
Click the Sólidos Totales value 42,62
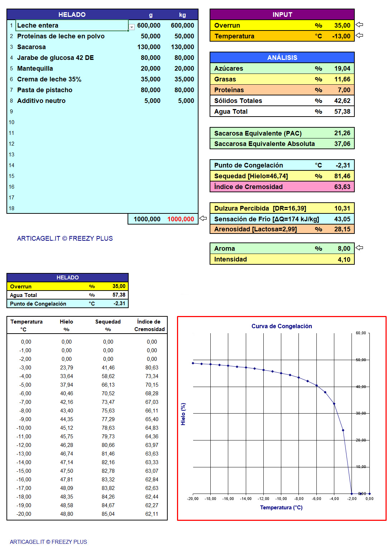(x=342, y=101)
